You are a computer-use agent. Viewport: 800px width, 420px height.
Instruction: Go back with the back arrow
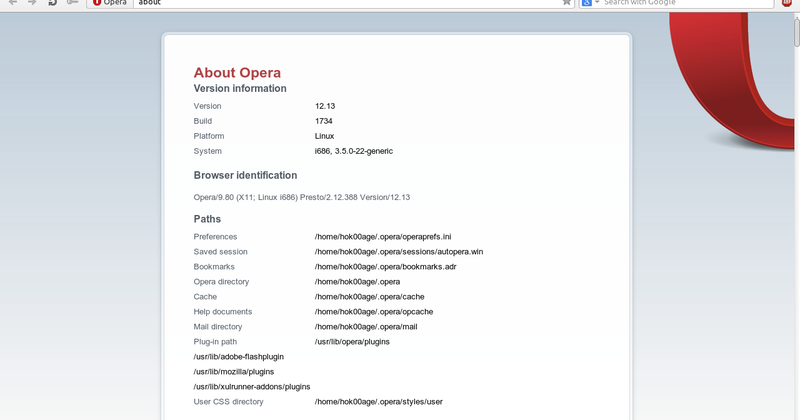click(13, 2)
